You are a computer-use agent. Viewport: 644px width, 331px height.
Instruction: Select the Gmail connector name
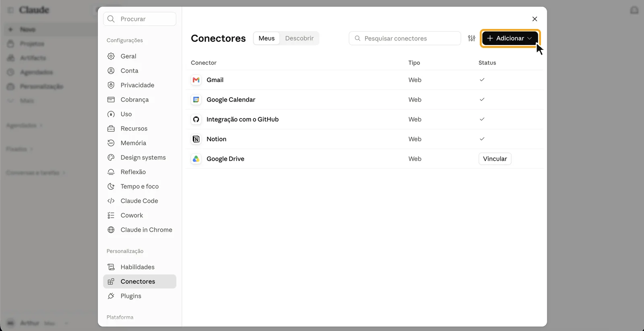tap(215, 80)
